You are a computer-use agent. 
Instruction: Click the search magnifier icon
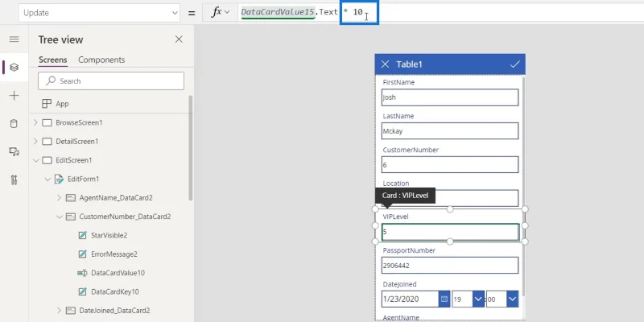51,81
